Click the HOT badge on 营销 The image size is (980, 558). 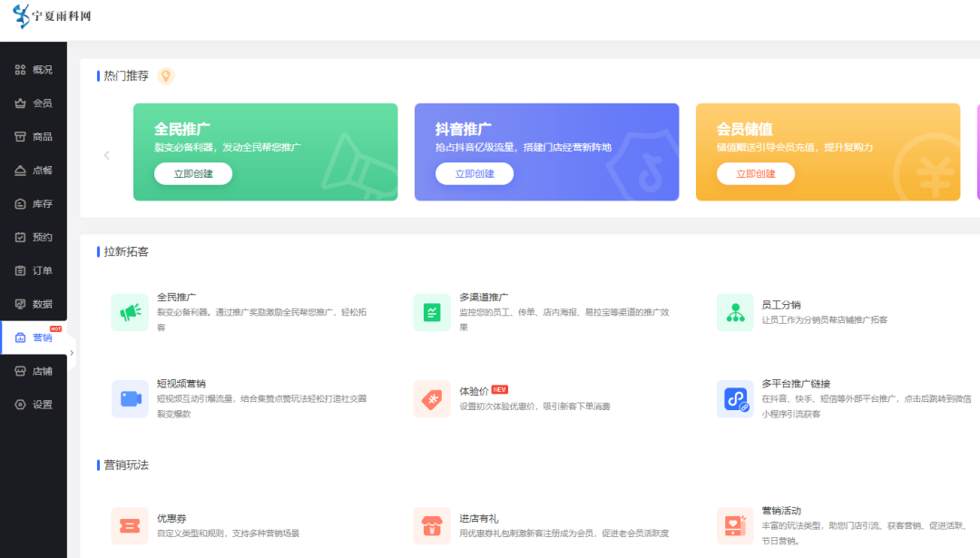click(x=55, y=328)
